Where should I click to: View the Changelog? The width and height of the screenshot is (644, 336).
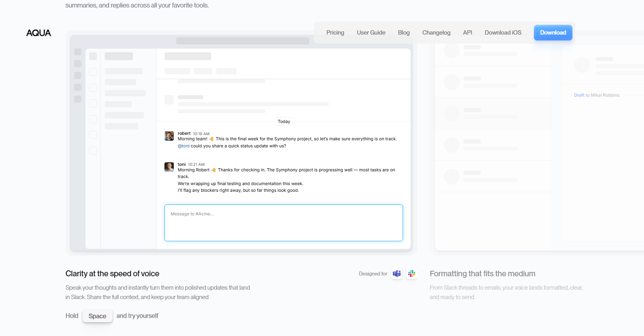click(436, 33)
